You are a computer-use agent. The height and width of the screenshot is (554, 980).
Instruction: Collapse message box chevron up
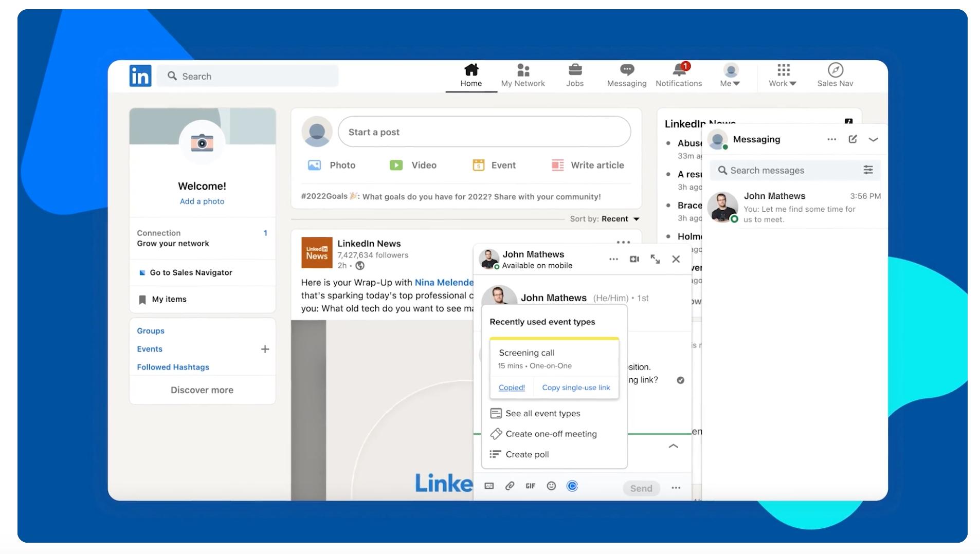[x=673, y=446]
